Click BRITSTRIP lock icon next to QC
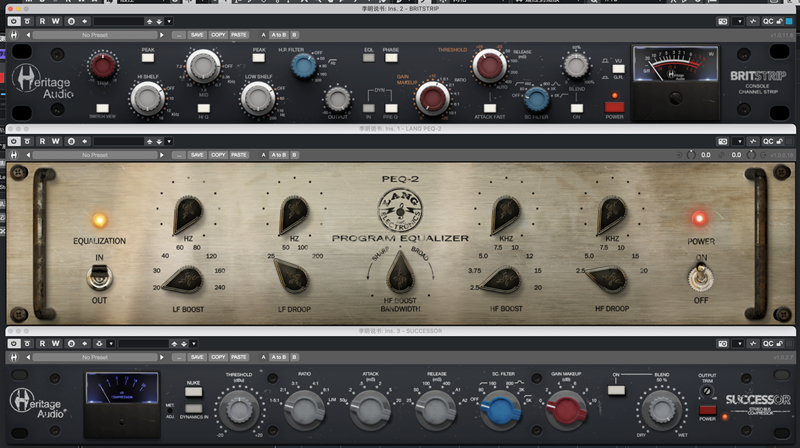The height and width of the screenshot is (448, 800). 780,21
